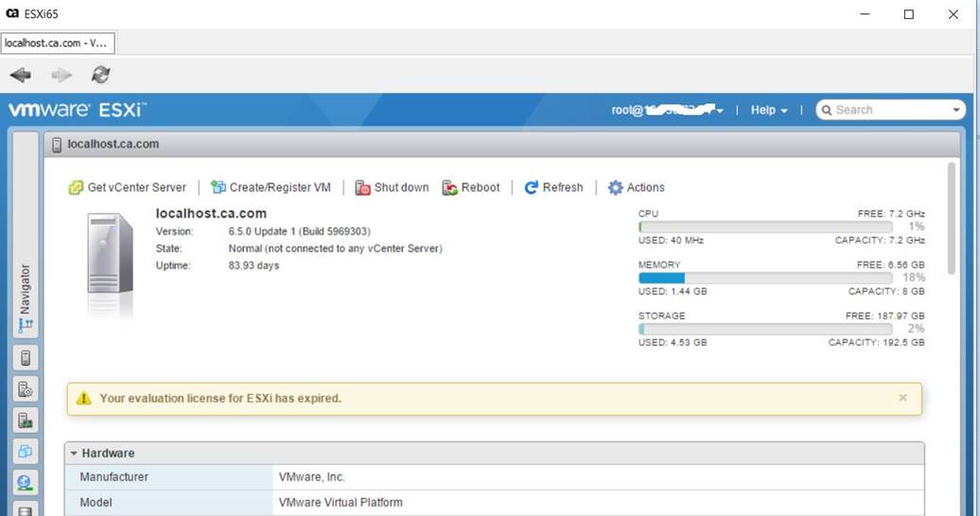This screenshot has width=980, height=516.
Task: Click the host icon beside the localhost.ca.com title
Action: 56,145
